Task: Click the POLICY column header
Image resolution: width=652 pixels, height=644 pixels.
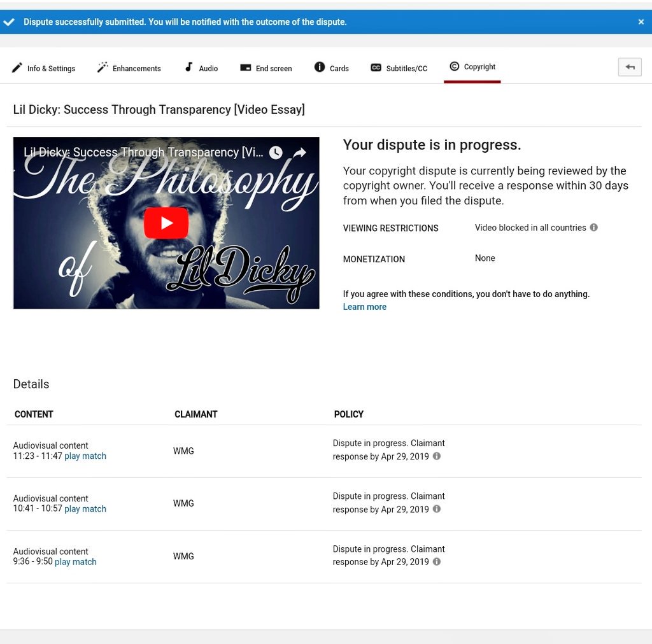Action: (x=348, y=414)
